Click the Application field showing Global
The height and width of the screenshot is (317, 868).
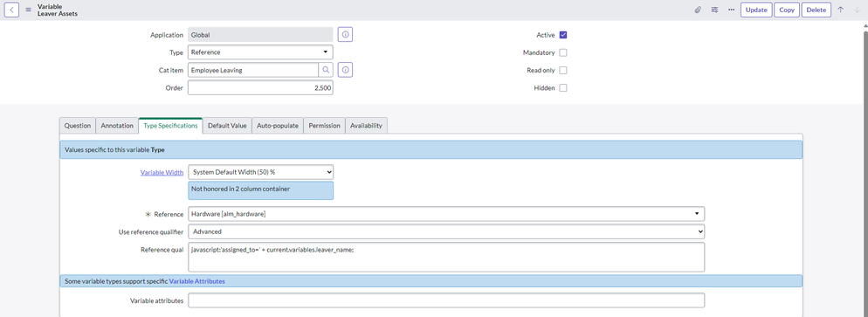coord(261,34)
